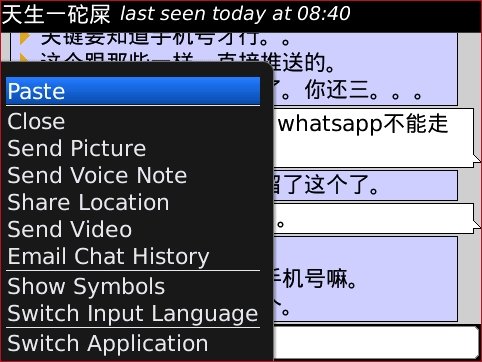The image size is (482, 362).
Task: Select Share Location menu entry
Action: tap(133, 202)
